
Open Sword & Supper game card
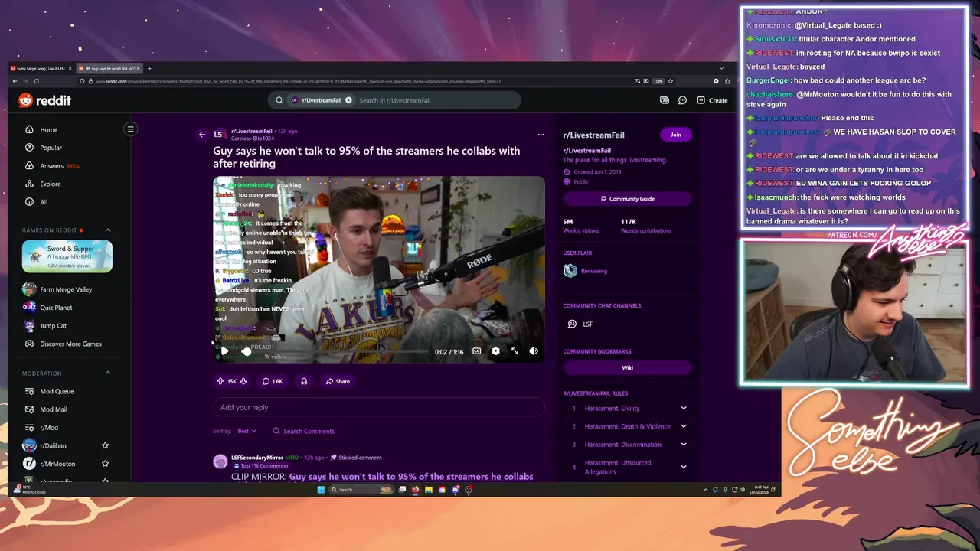click(x=67, y=256)
